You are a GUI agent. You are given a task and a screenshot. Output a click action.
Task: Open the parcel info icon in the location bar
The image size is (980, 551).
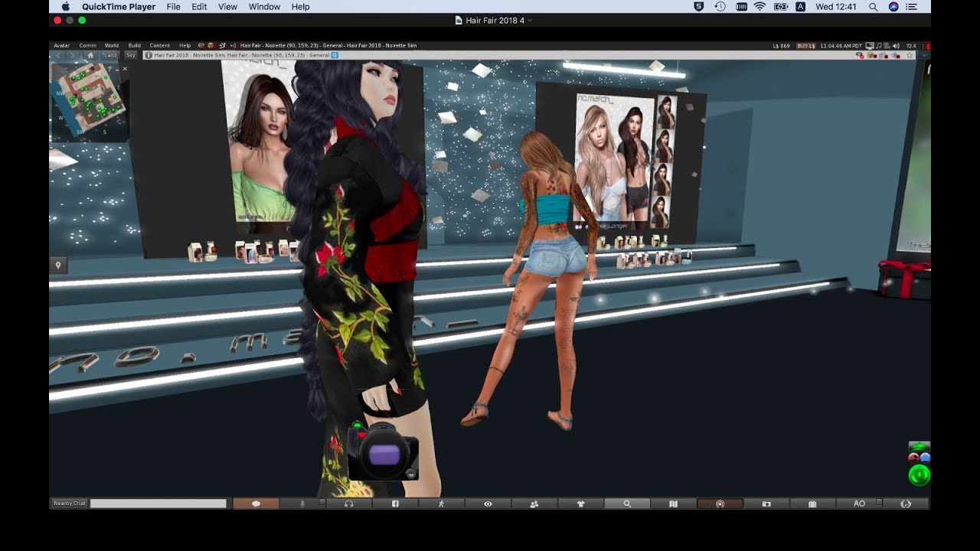pos(149,55)
